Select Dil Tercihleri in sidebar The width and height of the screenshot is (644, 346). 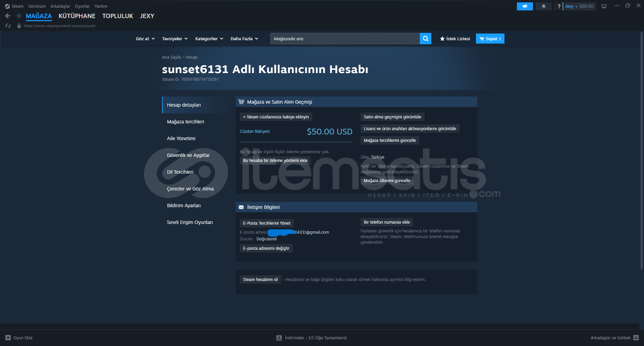(x=196, y=172)
